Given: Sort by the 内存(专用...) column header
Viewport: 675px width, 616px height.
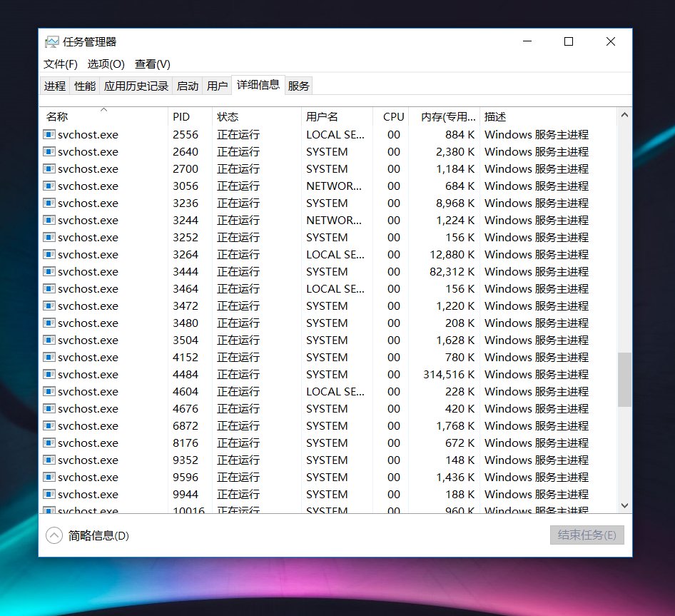Looking at the screenshot, I should (444, 117).
